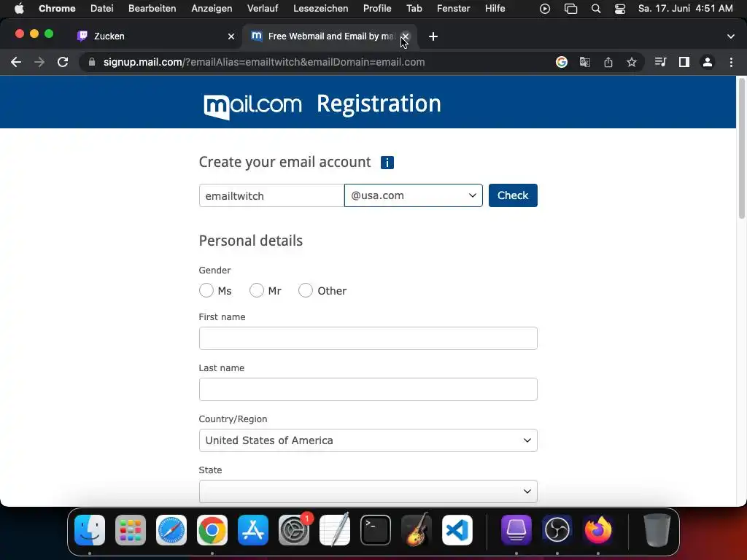Launch GarageBand from the dock

pyautogui.click(x=417, y=530)
